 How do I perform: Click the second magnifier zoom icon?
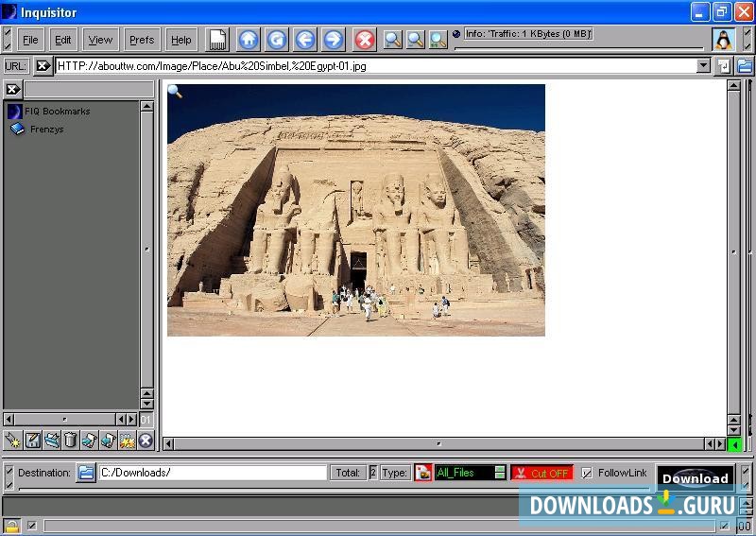coord(416,40)
